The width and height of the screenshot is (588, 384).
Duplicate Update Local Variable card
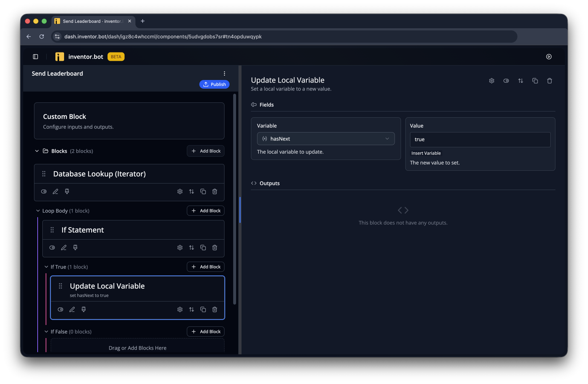203,309
